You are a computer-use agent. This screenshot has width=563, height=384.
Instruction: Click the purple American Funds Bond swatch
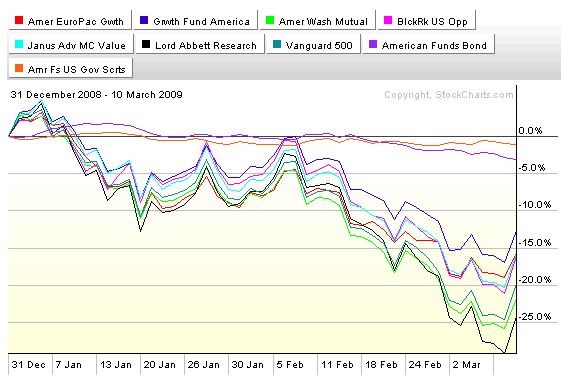click(x=373, y=44)
